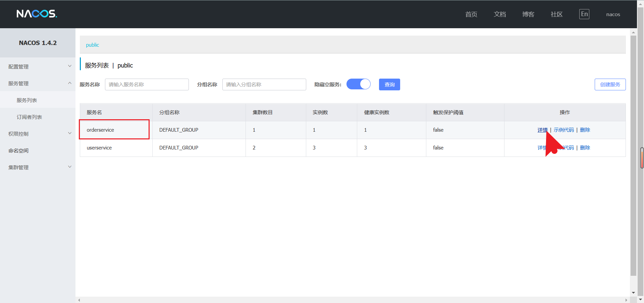Select the userservice name cell
This screenshot has height=303, width=644.
pyautogui.click(x=116, y=148)
